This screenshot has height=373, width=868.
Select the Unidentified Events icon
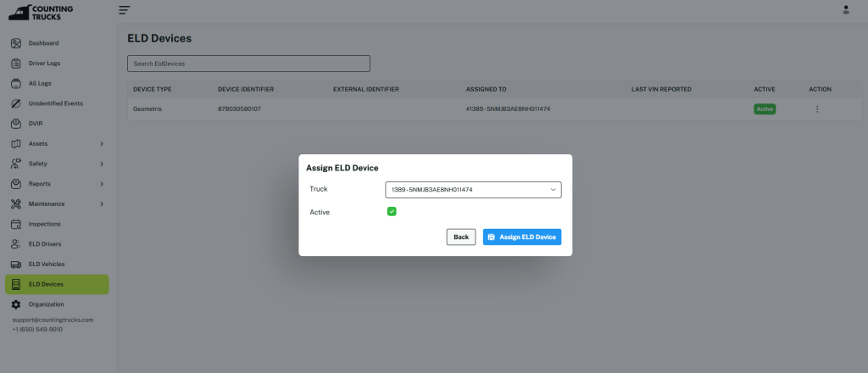click(15, 103)
